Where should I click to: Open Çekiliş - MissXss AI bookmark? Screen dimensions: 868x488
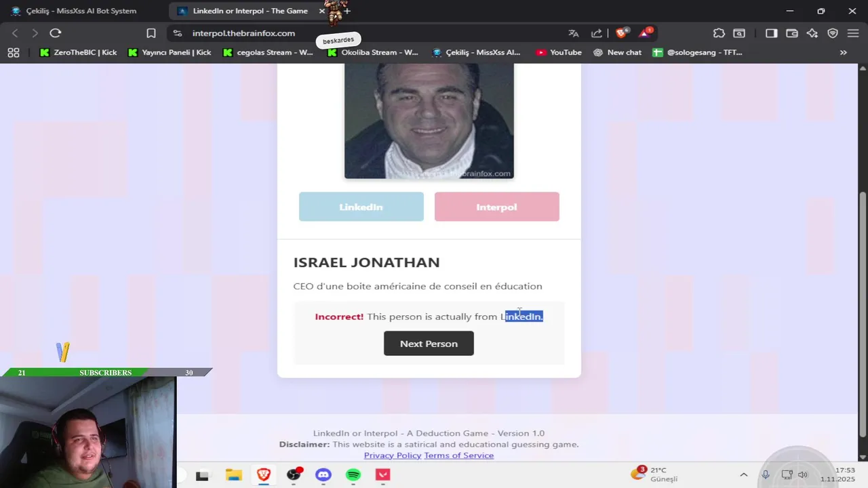click(477, 52)
